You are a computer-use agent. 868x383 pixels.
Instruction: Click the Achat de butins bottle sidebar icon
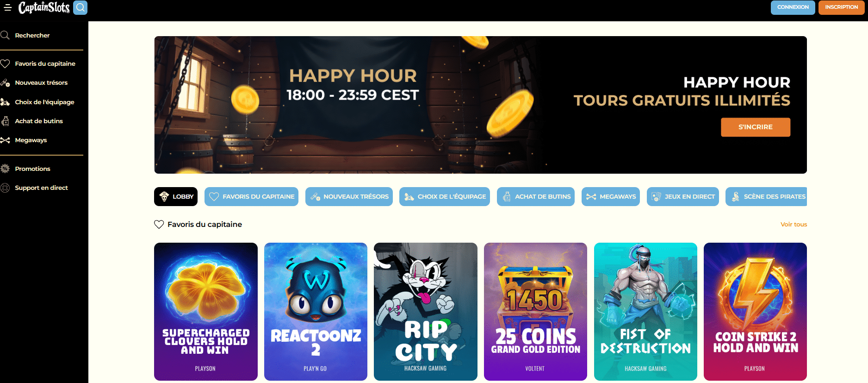(5, 121)
